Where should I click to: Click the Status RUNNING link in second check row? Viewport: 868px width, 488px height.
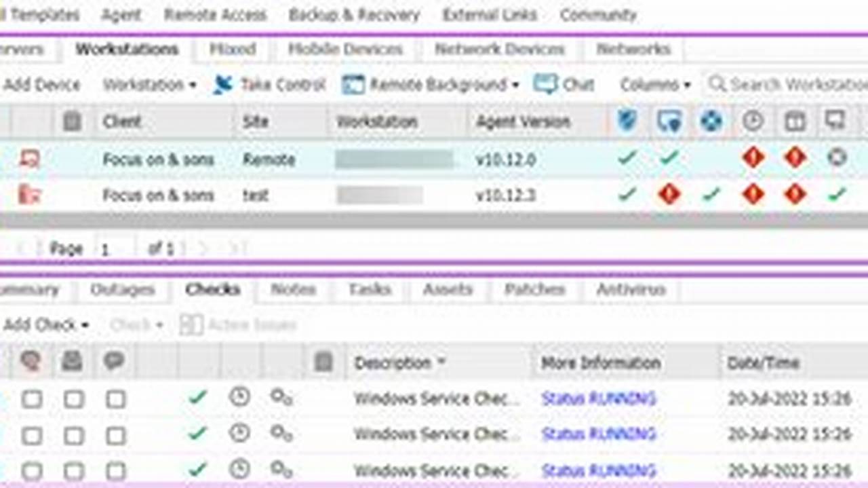coord(599,434)
